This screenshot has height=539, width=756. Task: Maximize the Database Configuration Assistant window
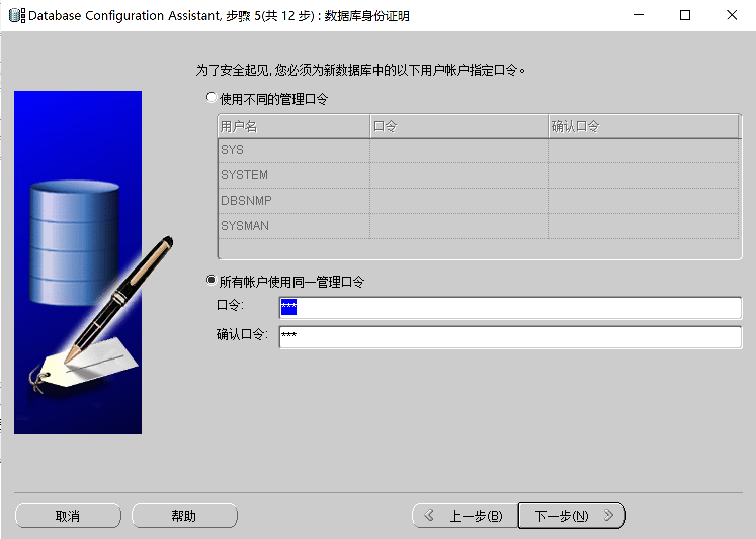[x=685, y=15]
